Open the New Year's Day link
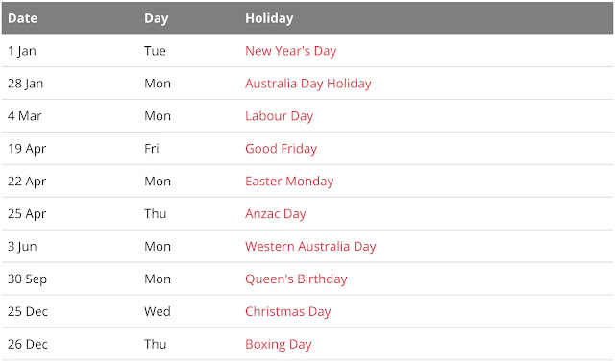 pos(290,51)
